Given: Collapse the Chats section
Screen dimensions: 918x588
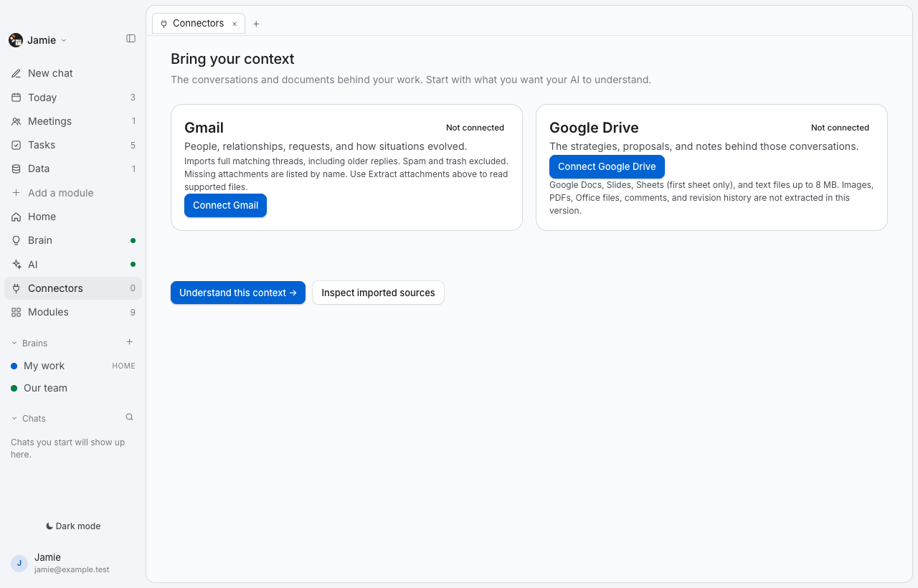Looking at the screenshot, I should (x=14, y=419).
